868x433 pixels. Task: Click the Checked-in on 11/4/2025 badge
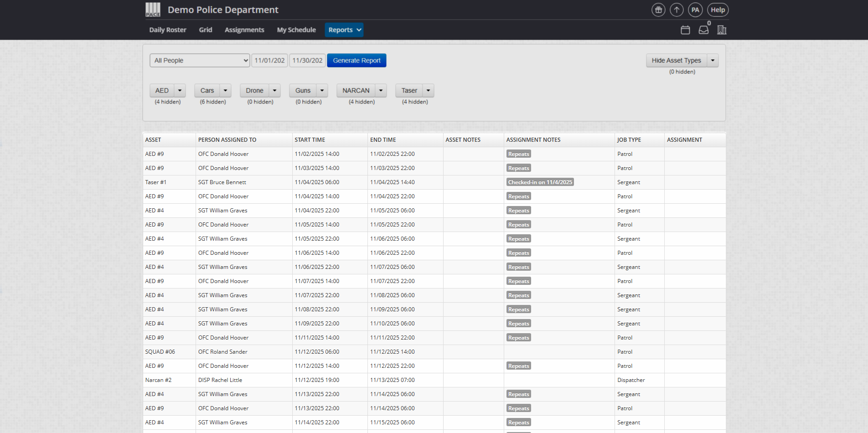(x=540, y=182)
